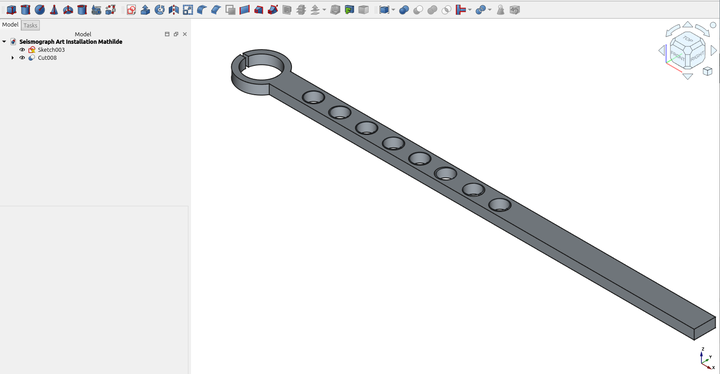Viewport: 720px width, 374px height.
Task: Open the navigation cube mini-cube menu
Action: click(708, 71)
